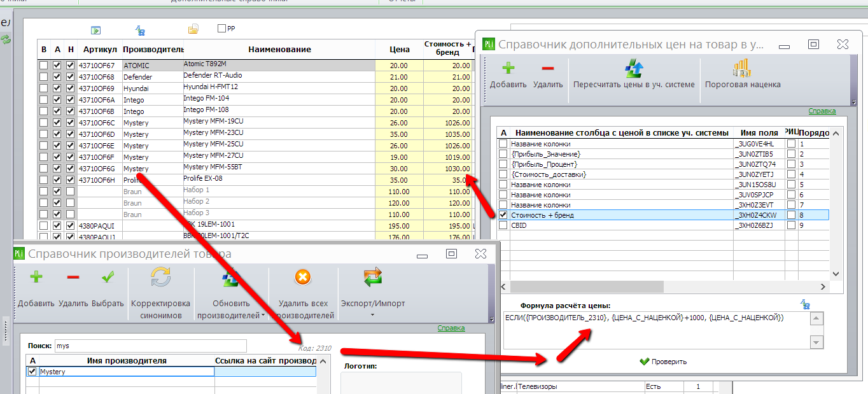
Task: Click Обновить производителей toolbar icon
Action: 230,277
